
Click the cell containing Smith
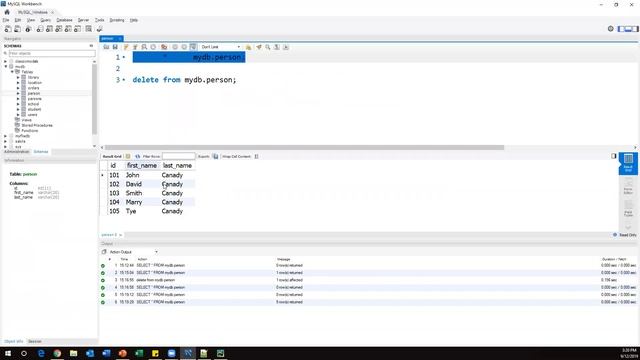[x=134, y=193]
